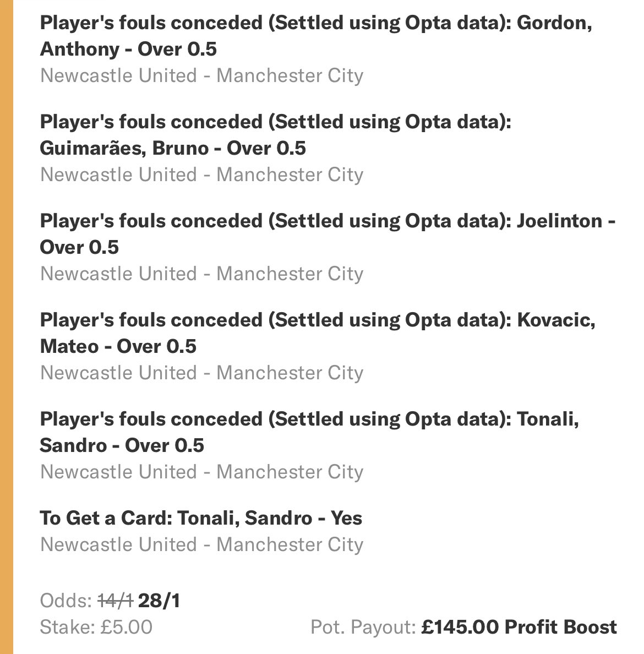Tap the Joelinton fouls conceded Over 0.5 selection
This screenshot has width=644, height=654.
pyautogui.click(x=328, y=234)
